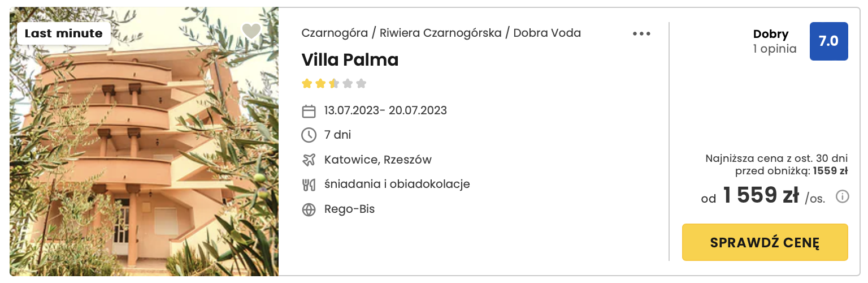
Task: Click the Katowice, Rzeszów departure text
Action: pos(377,160)
